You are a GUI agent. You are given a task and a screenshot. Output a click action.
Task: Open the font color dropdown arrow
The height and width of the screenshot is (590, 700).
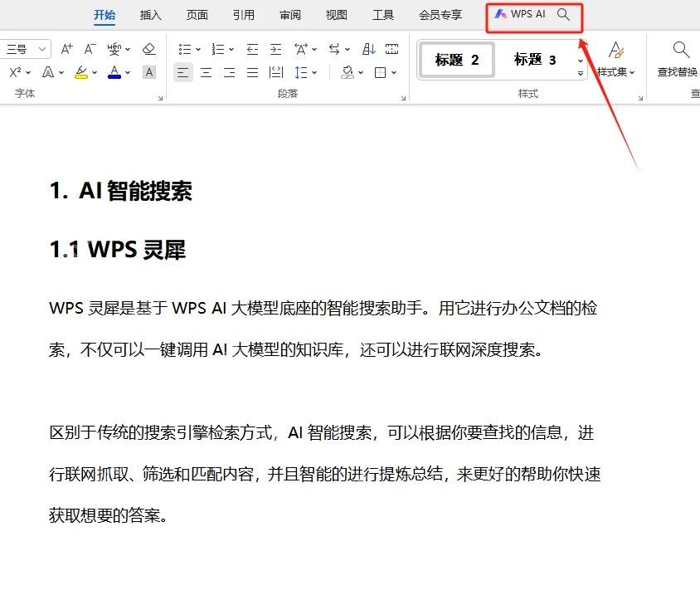pyautogui.click(x=128, y=72)
